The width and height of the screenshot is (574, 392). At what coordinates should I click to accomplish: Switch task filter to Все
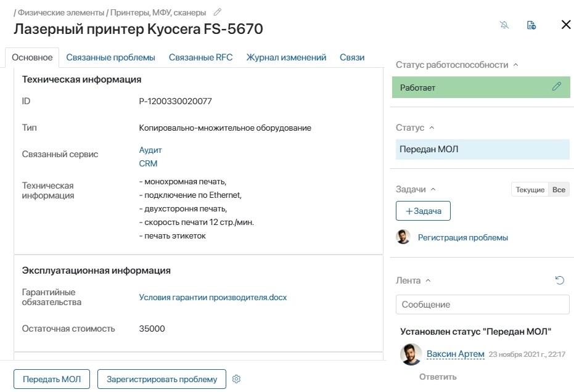[x=559, y=190]
